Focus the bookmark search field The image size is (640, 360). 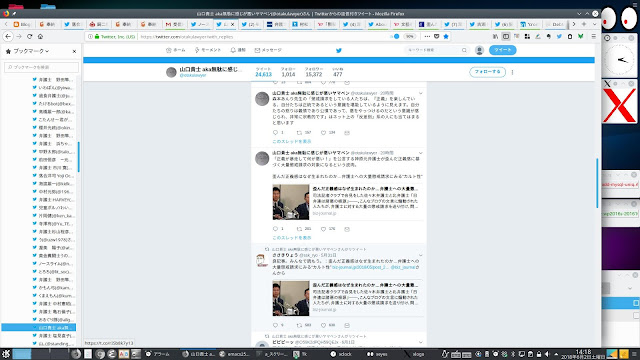[x=42, y=67]
